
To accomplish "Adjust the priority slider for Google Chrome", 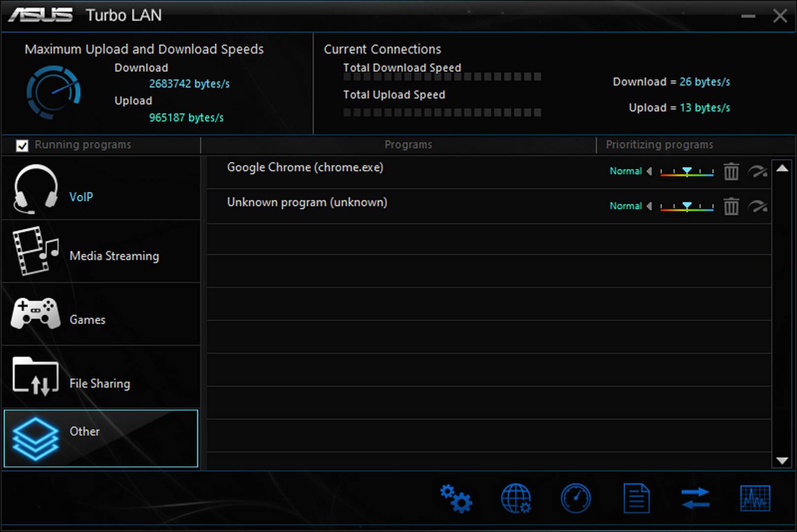I will [687, 171].
